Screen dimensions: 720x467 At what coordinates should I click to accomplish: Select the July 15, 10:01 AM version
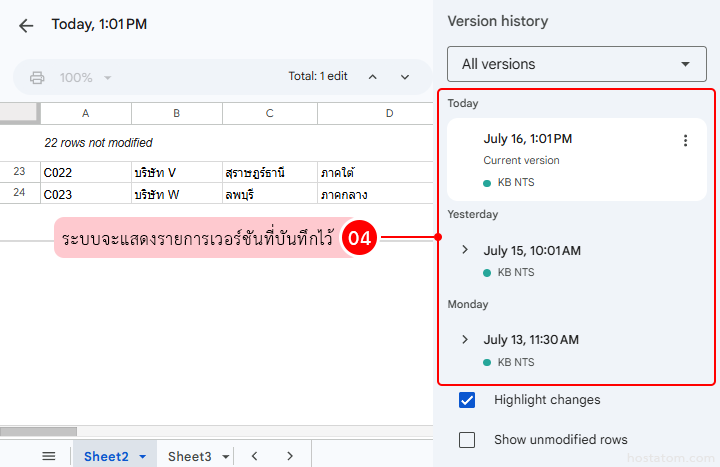coord(532,251)
